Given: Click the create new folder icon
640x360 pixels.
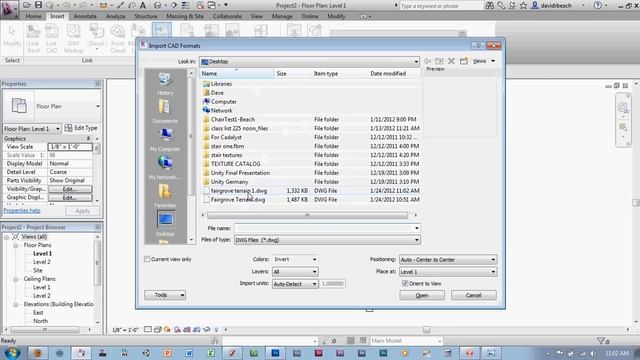Looking at the screenshot, I should (x=464, y=61).
